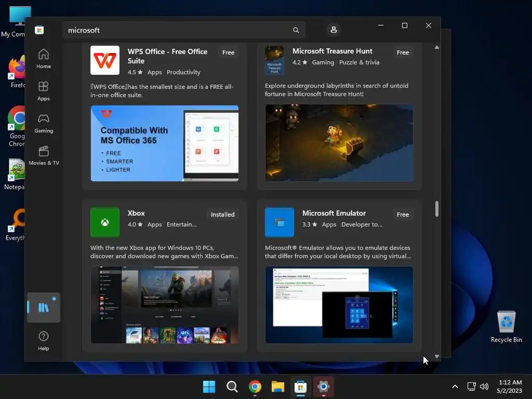Click the scrollbar up arrow in the Store

(437, 47)
